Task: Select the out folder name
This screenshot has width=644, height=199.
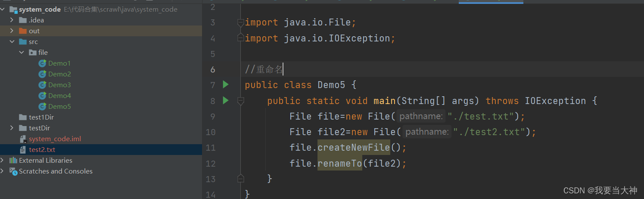Action: click(34, 31)
